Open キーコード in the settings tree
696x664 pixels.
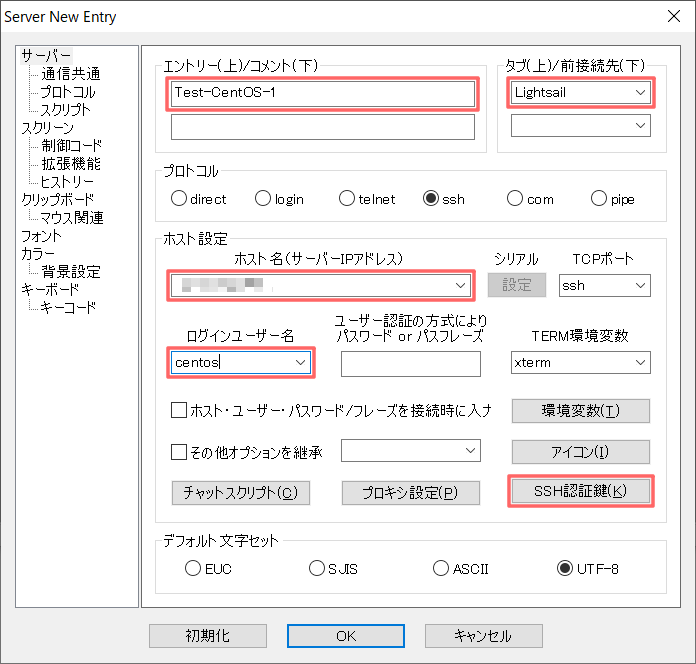[x=68, y=308]
